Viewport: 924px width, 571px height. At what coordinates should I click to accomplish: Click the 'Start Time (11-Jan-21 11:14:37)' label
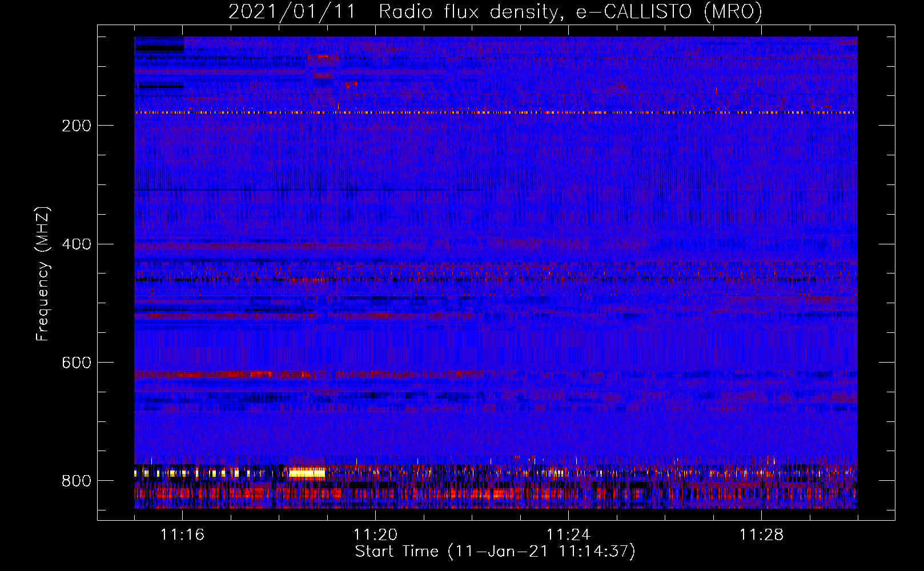click(x=495, y=552)
